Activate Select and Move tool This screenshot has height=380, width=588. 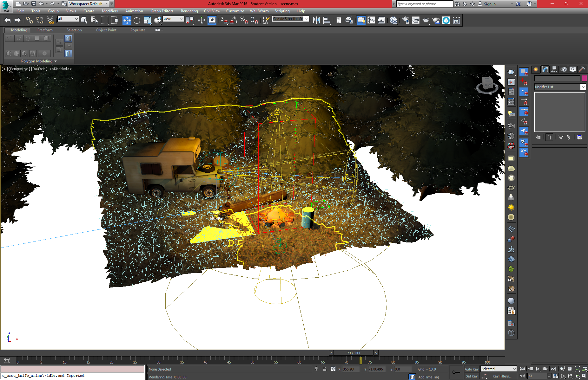pyautogui.click(x=127, y=21)
